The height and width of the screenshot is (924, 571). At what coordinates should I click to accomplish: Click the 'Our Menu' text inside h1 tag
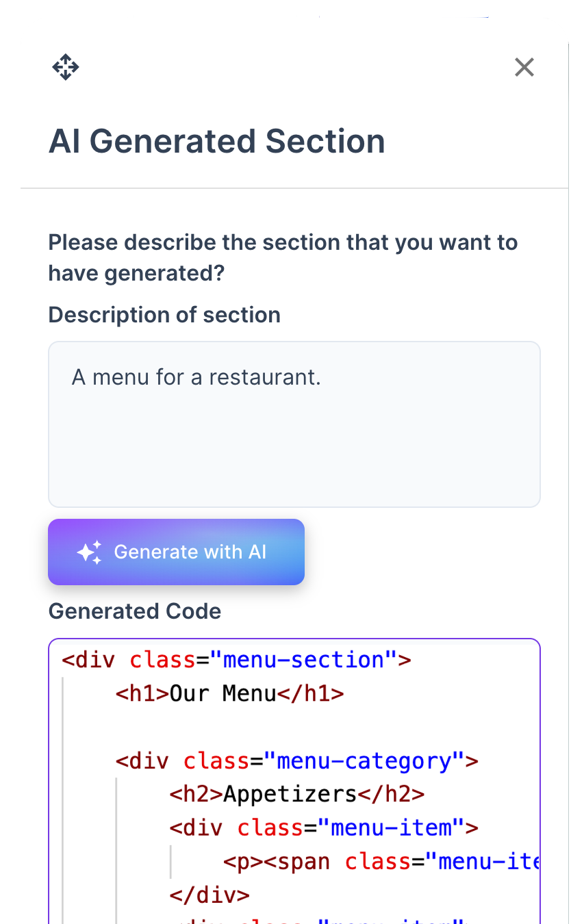(223, 693)
